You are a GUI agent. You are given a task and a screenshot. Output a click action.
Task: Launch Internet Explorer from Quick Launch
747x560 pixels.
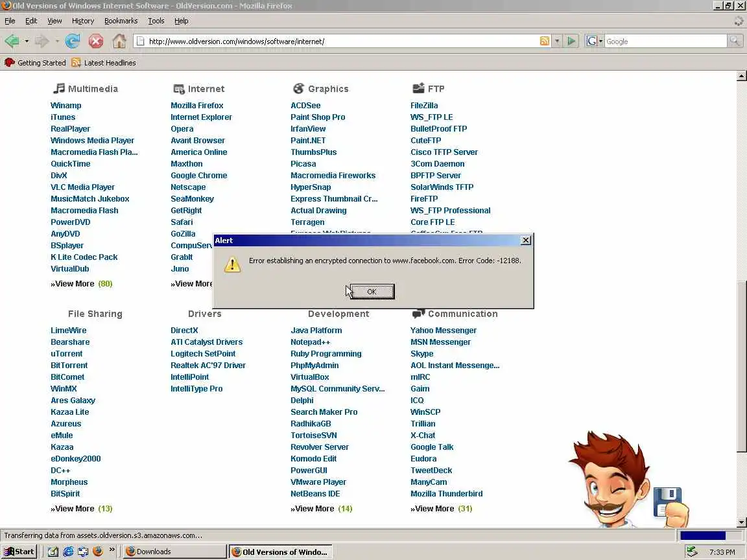click(x=68, y=552)
